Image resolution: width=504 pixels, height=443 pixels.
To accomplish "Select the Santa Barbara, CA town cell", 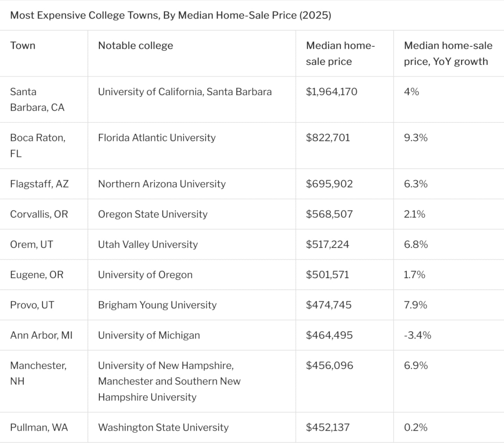I will [37, 99].
